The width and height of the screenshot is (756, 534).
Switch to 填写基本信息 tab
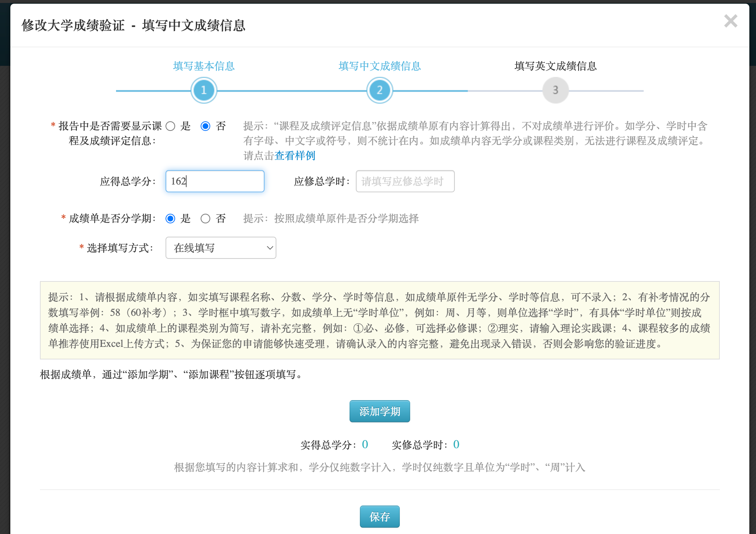(x=203, y=67)
